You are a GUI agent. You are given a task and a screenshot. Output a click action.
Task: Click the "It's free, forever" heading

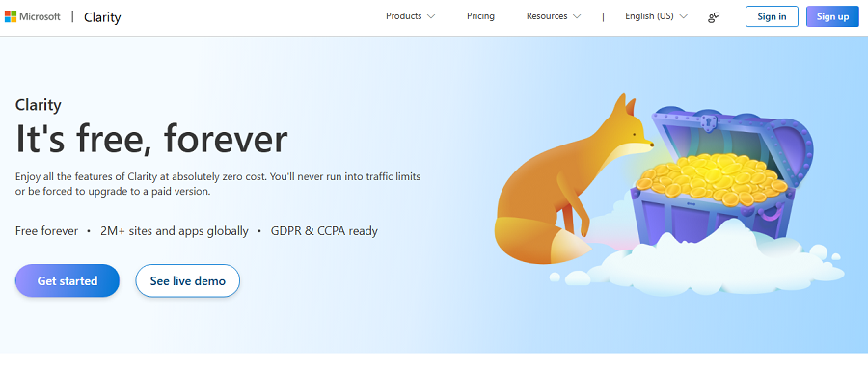151,139
